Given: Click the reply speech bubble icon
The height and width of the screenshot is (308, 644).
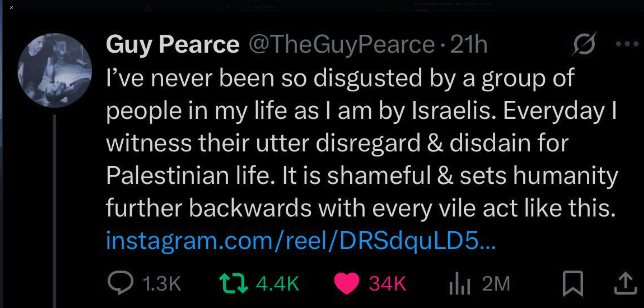Looking at the screenshot, I should pyautogui.click(x=120, y=282).
